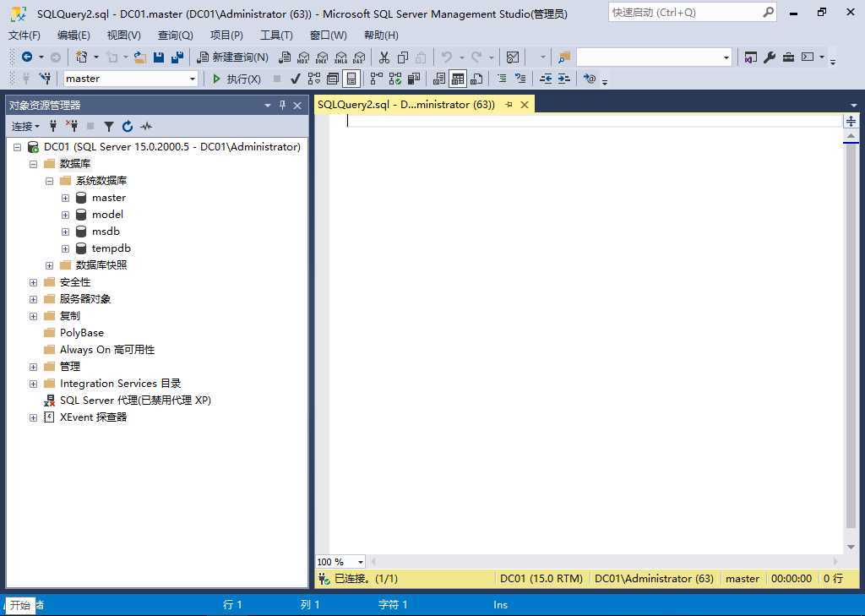Screen dimensions: 865x616
Task: Expand the master database node
Action: pyautogui.click(x=65, y=198)
